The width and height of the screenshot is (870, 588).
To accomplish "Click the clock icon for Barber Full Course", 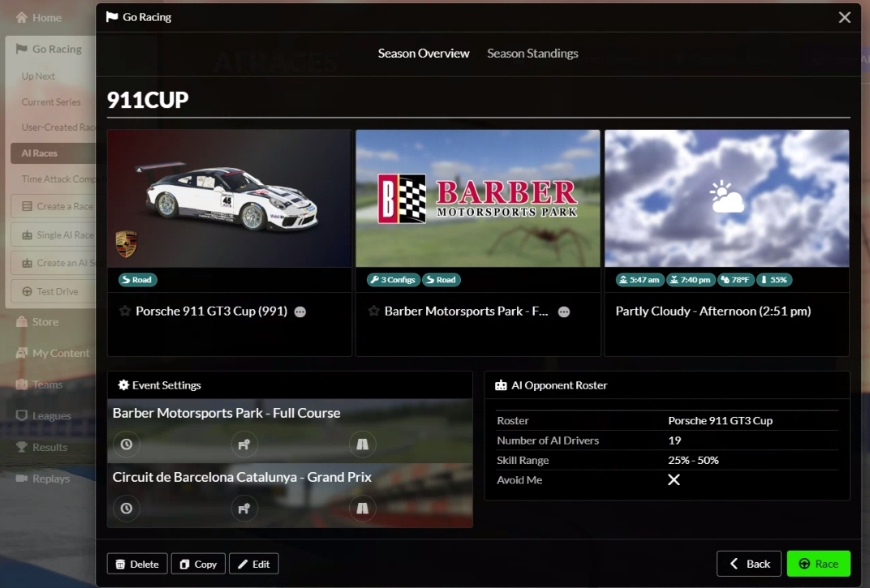I will pos(127,444).
